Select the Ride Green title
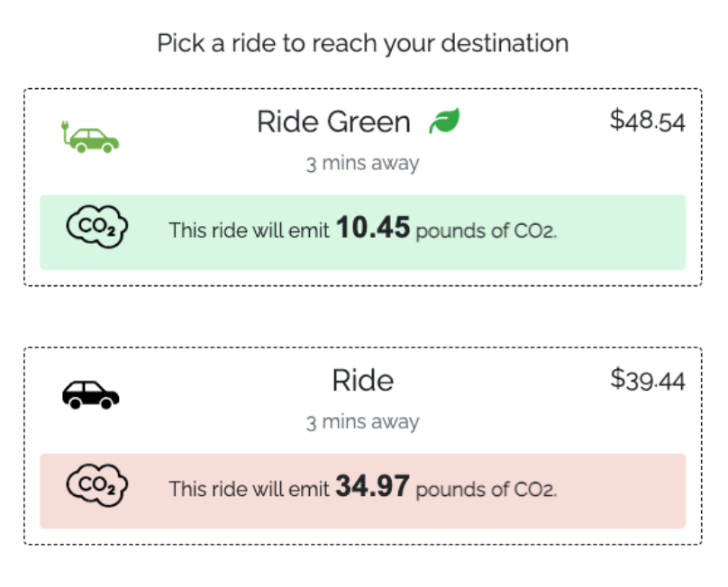 pyautogui.click(x=333, y=122)
